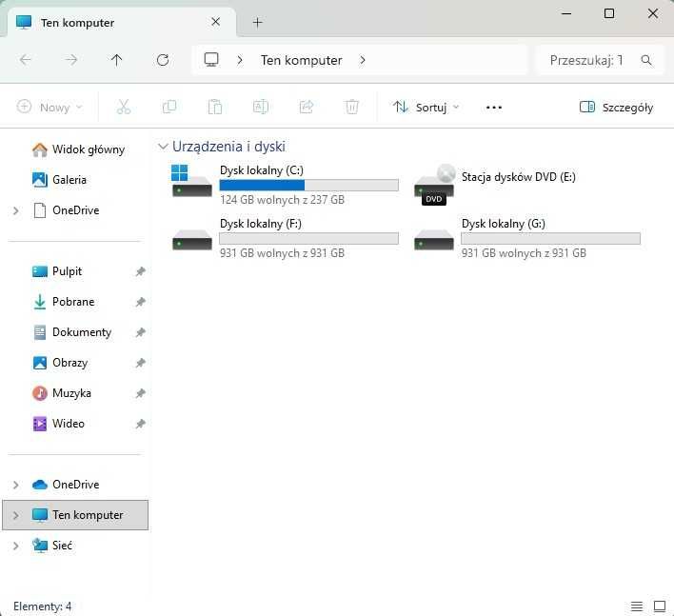Go back with the left arrow button

(26, 60)
